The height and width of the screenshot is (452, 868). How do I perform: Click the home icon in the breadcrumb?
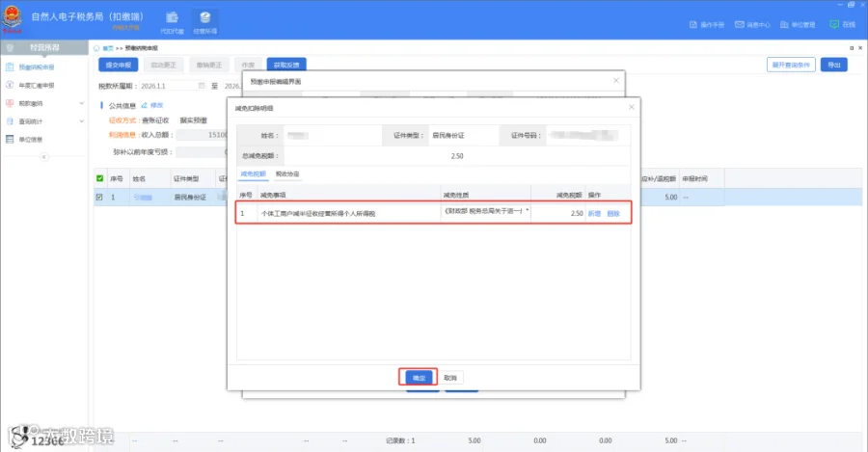96,48
